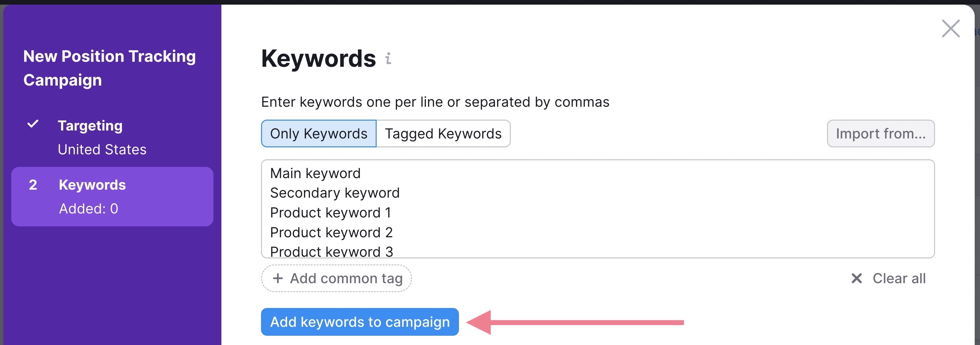This screenshot has height=345, width=980.
Task: Click the step number 2 beside Keywords
Action: click(33, 185)
